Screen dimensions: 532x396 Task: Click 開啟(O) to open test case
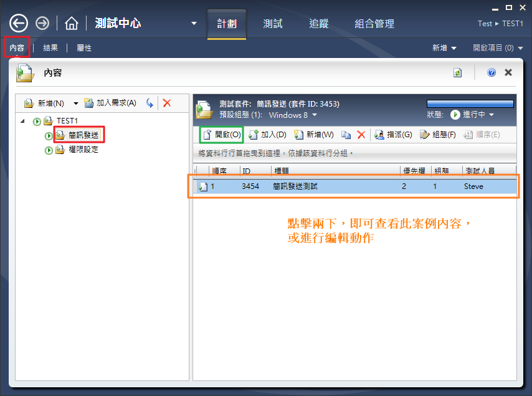pos(222,135)
